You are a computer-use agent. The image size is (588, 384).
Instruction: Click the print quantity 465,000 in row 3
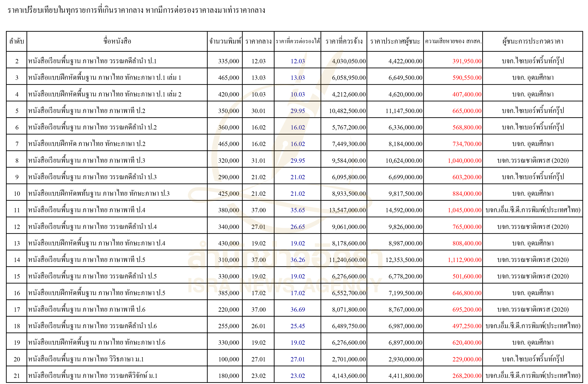coord(228,78)
